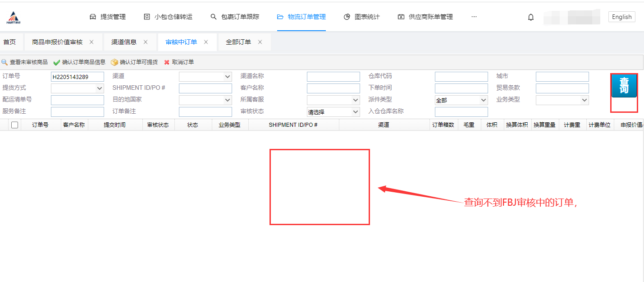
Task: Click the 订单号 input field
Action: (x=77, y=77)
